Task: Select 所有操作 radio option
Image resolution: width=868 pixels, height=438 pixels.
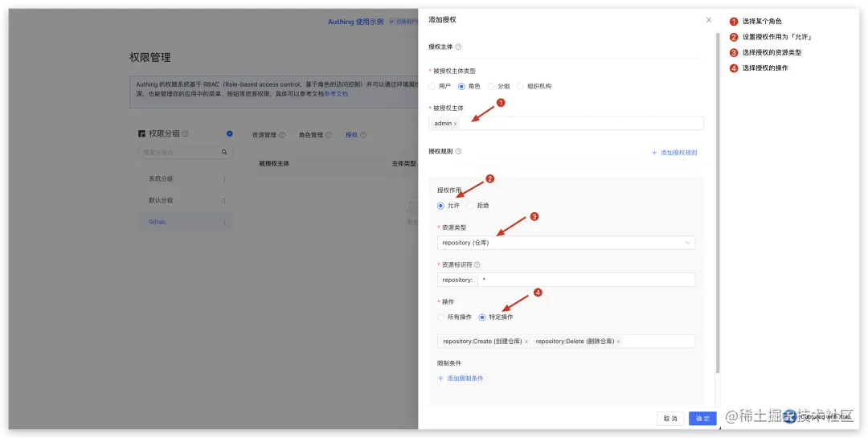Action: coord(440,317)
